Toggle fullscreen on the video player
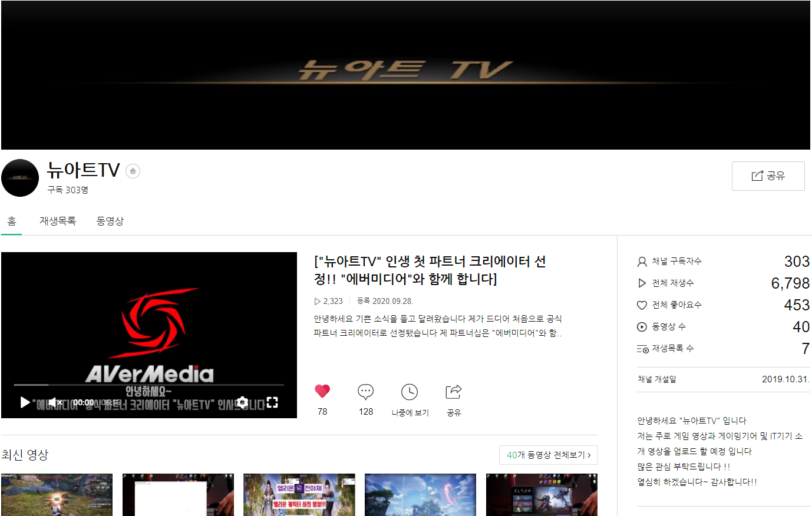 272,402
